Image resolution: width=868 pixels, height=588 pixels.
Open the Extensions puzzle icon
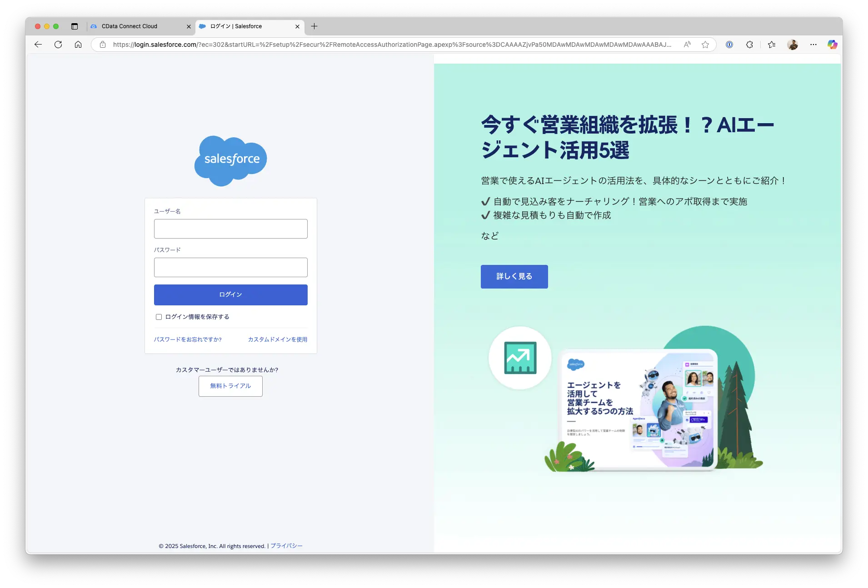pyautogui.click(x=749, y=45)
